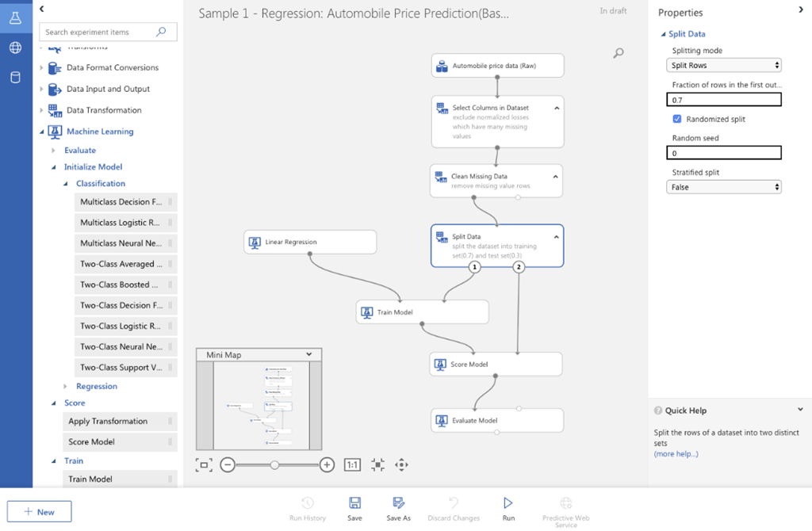Viewport: 812px width, 531px height.
Task: Open the globe icon in left sidebar
Action: click(x=15, y=48)
